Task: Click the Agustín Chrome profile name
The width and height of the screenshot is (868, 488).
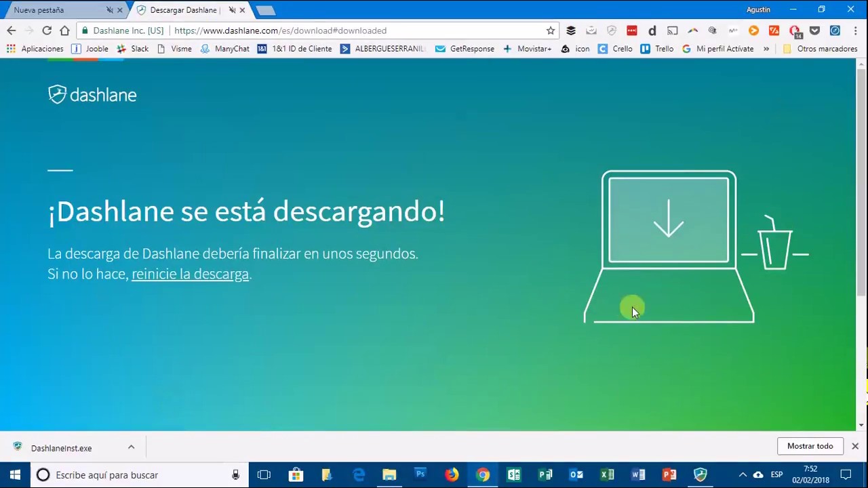Action: coord(758,9)
